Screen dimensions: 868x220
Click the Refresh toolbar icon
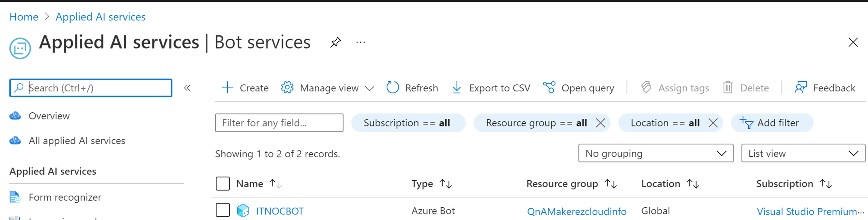click(x=392, y=87)
